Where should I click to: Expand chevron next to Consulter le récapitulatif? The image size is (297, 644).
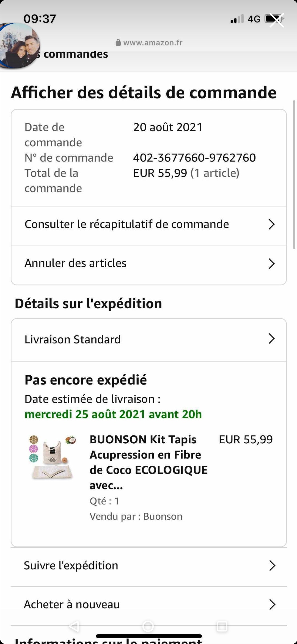[x=271, y=224]
